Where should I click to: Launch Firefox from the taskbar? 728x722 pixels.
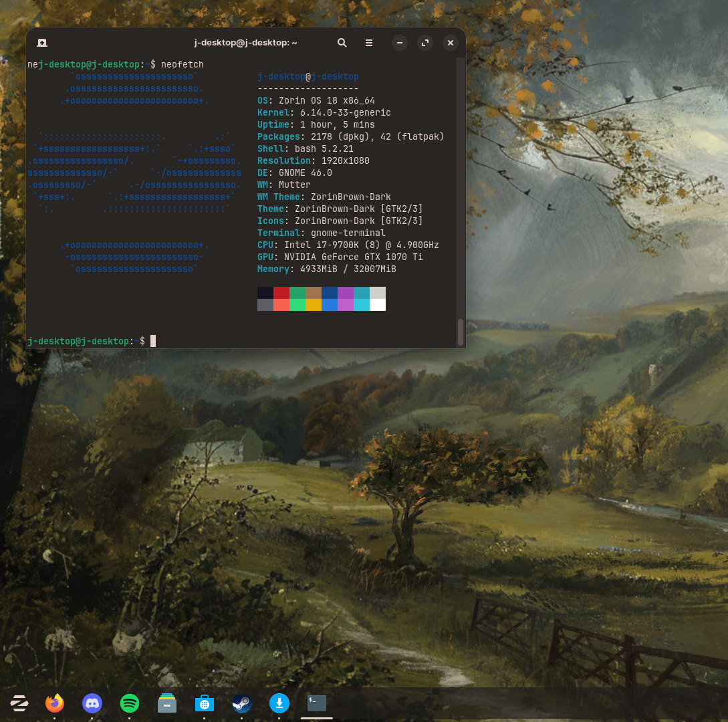pos(55,703)
